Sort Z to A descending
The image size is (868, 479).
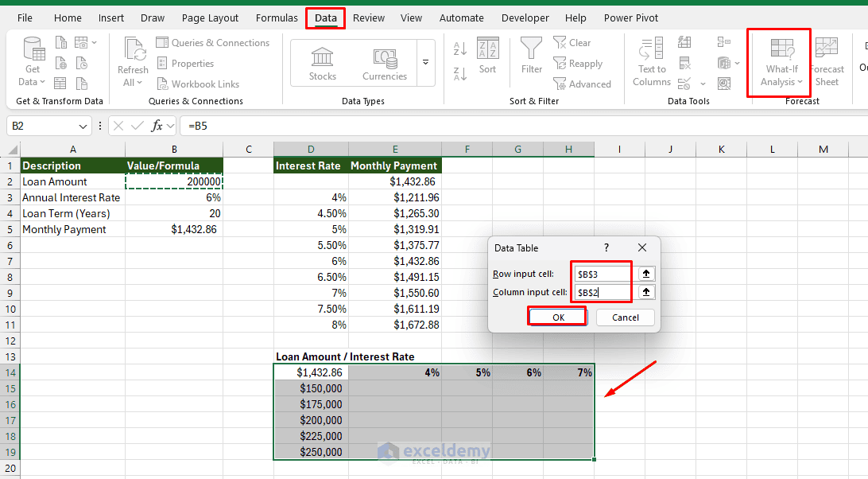click(x=460, y=73)
